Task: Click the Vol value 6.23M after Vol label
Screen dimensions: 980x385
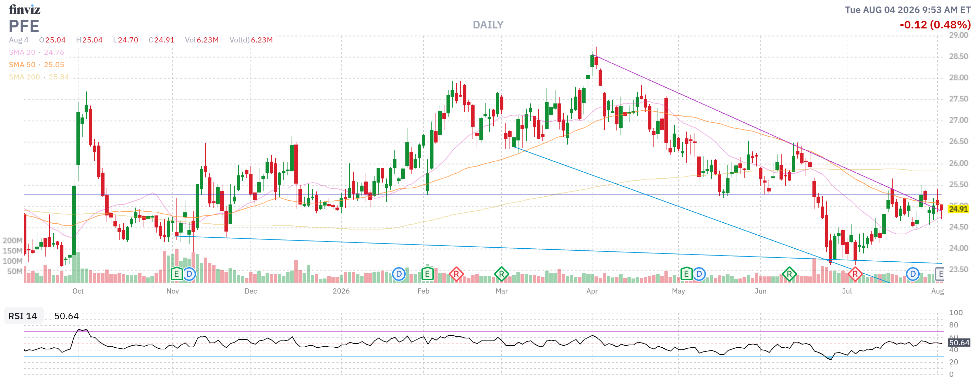Action: (208, 40)
